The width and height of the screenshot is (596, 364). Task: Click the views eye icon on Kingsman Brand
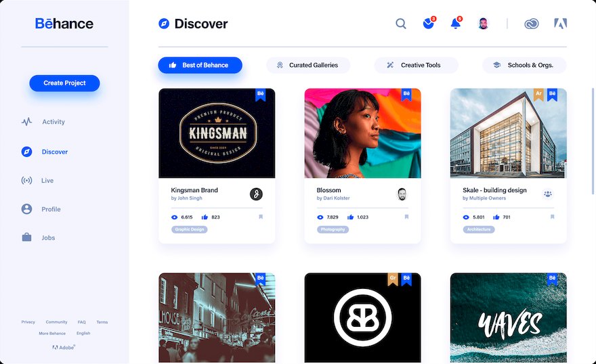coord(175,217)
